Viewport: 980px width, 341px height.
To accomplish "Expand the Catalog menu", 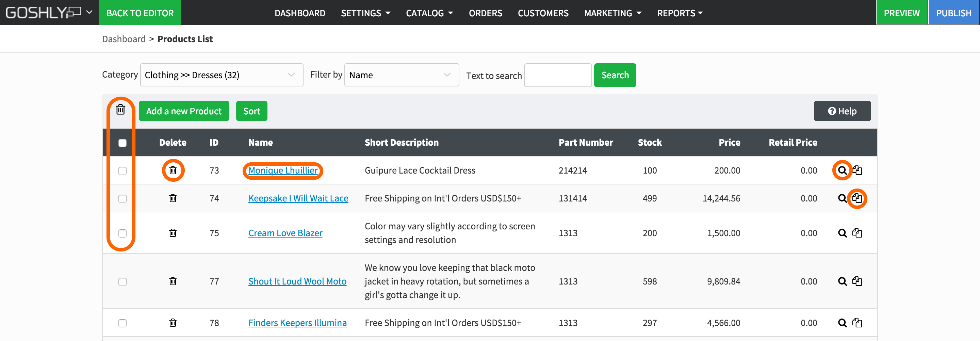I will (x=429, y=13).
